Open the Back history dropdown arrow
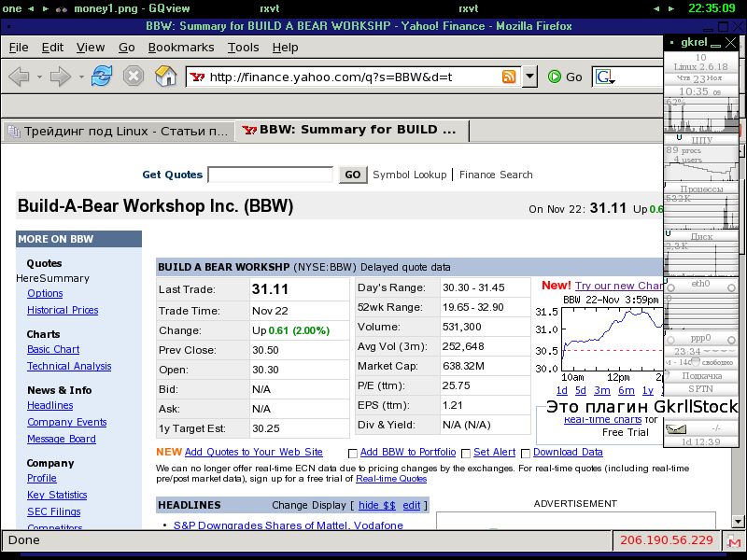Screen dimensions: 747x560 [39, 77]
